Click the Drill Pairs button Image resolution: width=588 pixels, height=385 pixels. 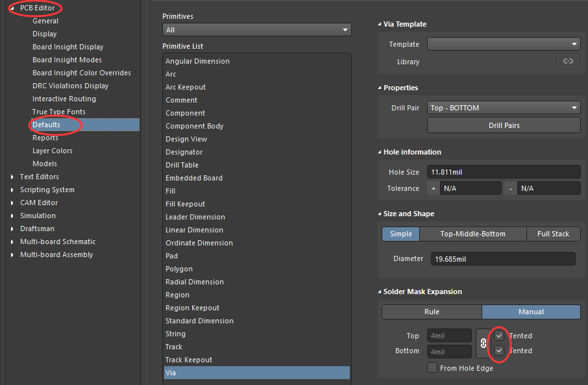click(x=504, y=125)
